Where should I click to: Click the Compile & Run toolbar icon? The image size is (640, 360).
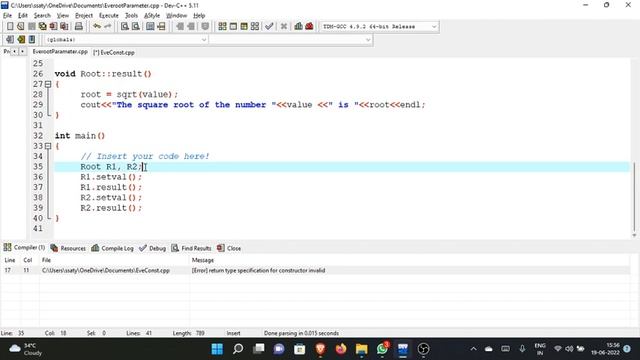pos(244,27)
